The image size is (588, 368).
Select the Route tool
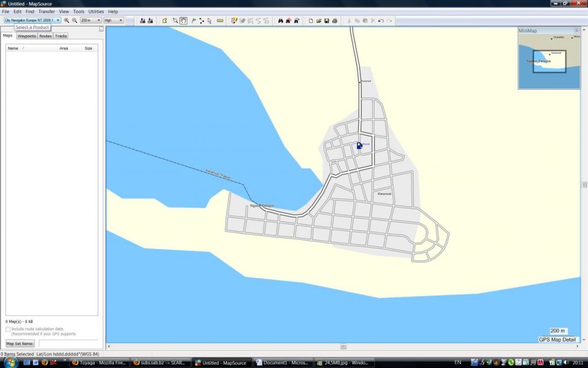[202, 21]
